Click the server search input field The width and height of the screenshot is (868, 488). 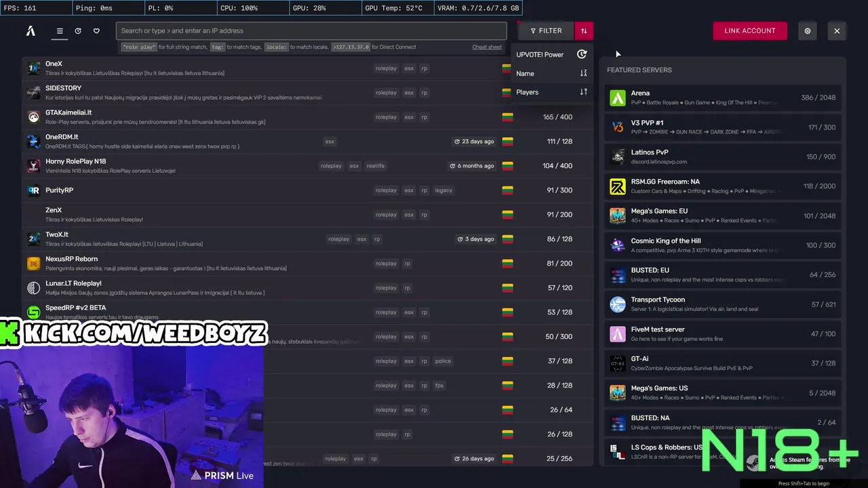(x=311, y=30)
